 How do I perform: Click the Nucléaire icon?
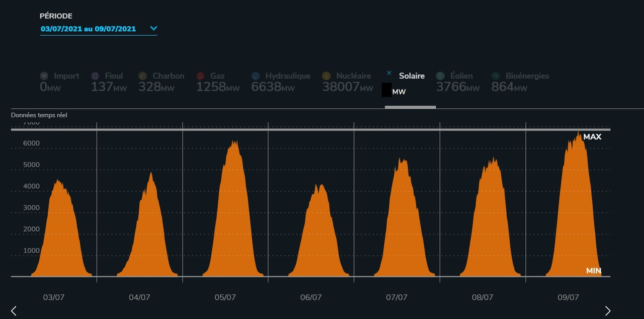coord(327,76)
